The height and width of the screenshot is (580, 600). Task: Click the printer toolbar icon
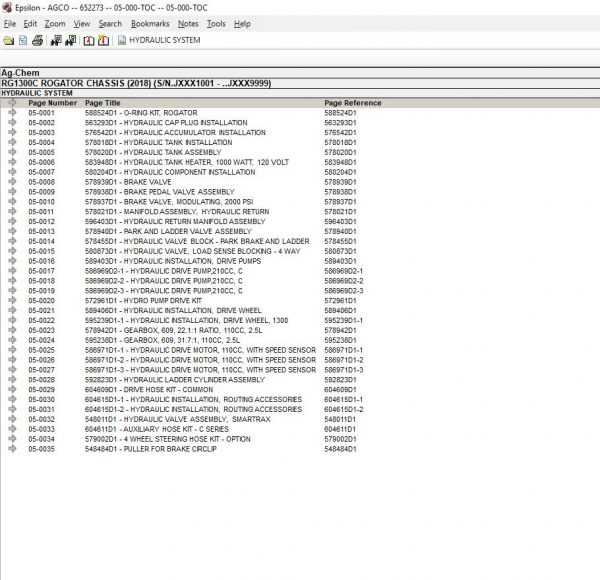point(38,40)
